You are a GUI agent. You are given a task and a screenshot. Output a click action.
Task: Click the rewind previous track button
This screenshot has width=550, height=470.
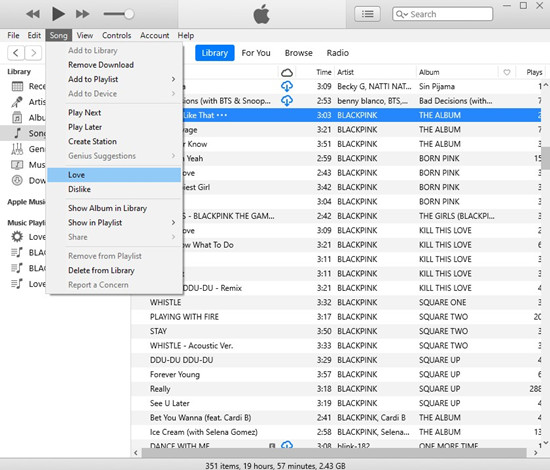click(33, 14)
